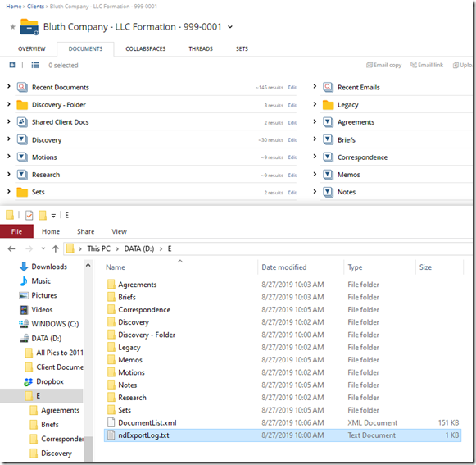Open the File menu in Explorer

click(x=16, y=231)
